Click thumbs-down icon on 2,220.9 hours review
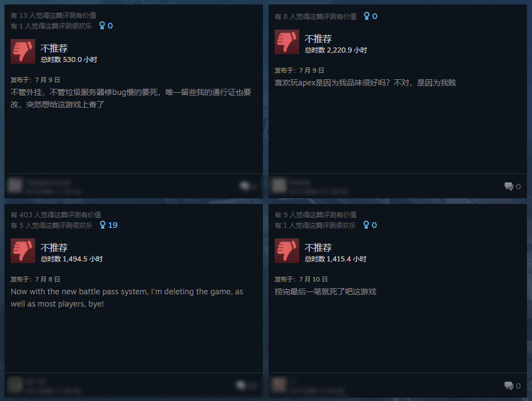The height and width of the screenshot is (401, 532). [x=287, y=42]
